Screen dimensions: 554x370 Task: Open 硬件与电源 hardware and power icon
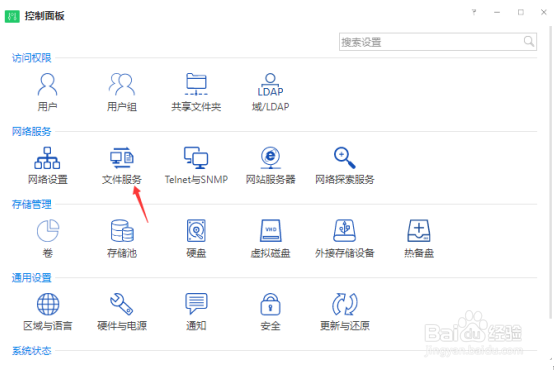[122, 304]
